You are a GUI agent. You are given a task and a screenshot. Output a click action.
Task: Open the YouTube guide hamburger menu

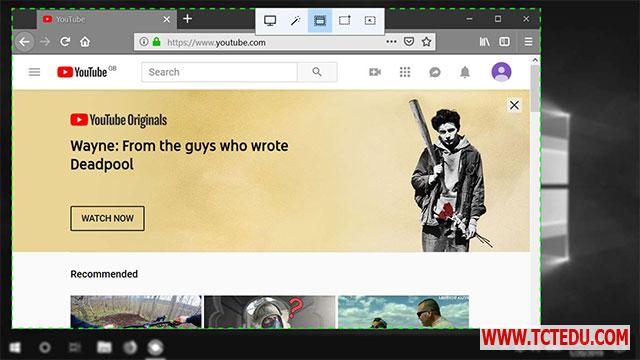click(34, 72)
